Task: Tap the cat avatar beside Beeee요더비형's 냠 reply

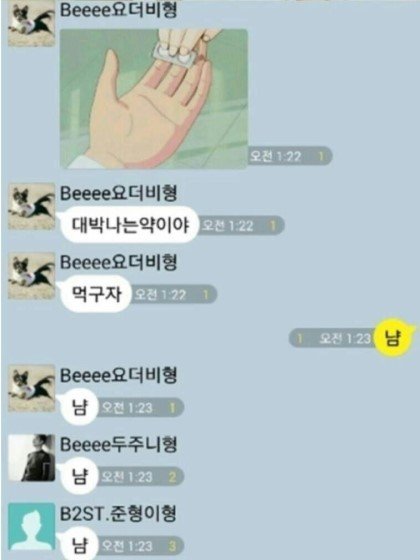Action: [x=32, y=388]
